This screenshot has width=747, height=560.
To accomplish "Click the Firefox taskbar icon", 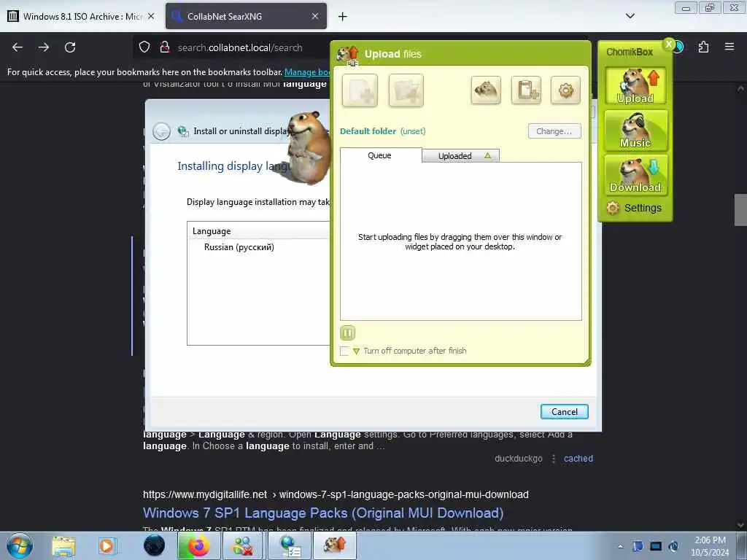I will [x=198, y=545].
